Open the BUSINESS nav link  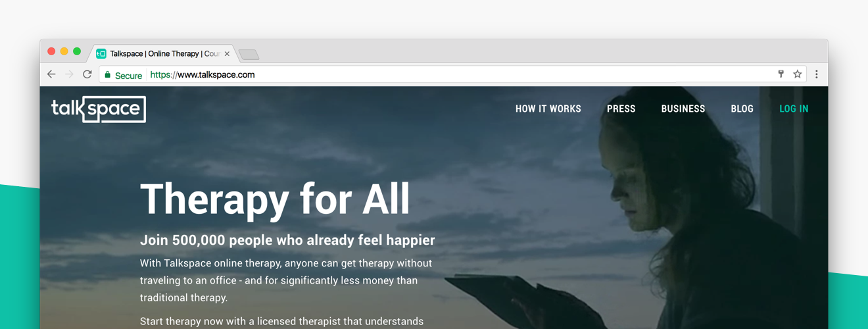coord(683,109)
